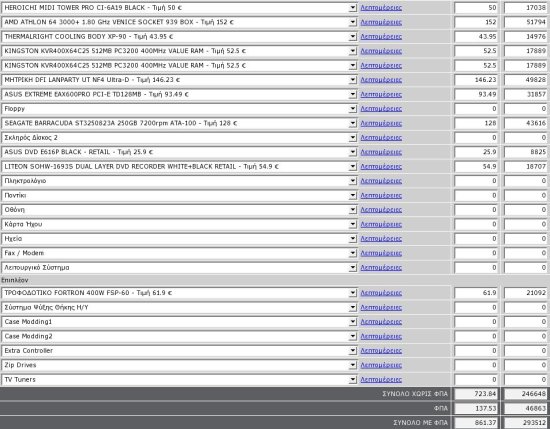The image size is (550, 429).
Task: Open the AMD ATHLON 64 3000+ processor dropdown
Action: (x=179, y=22)
